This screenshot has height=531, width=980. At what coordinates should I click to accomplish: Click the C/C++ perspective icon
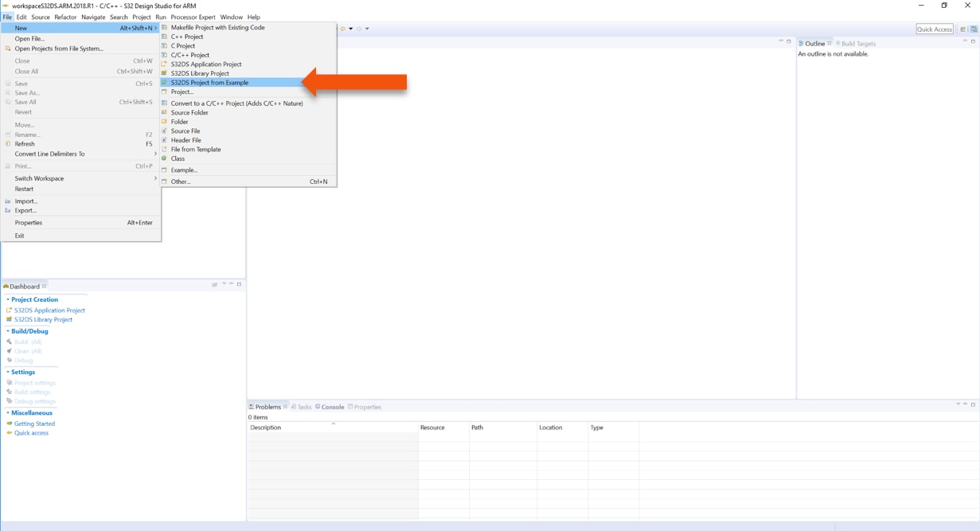coord(974,29)
